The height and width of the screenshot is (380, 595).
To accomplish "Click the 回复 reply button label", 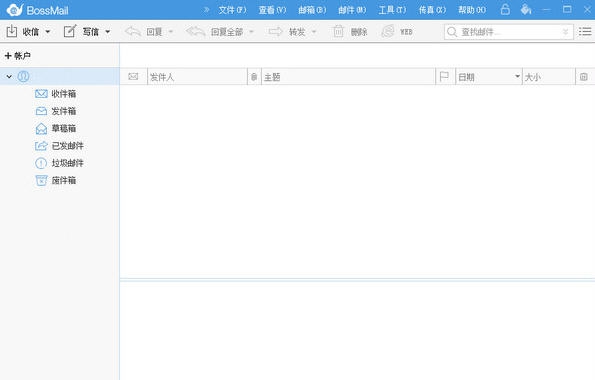I will 154,32.
